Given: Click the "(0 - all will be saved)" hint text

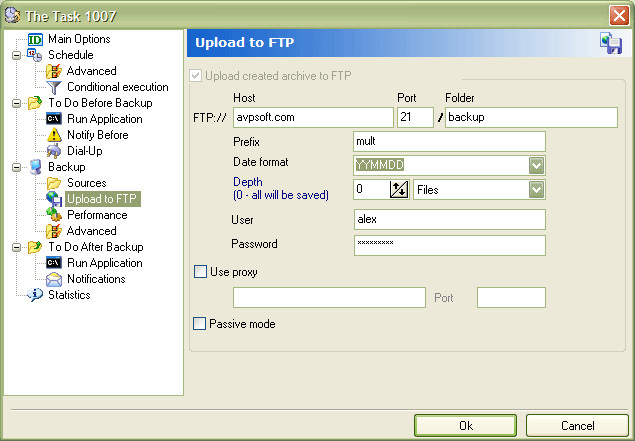Looking at the screenshot, I should (281, 195).
